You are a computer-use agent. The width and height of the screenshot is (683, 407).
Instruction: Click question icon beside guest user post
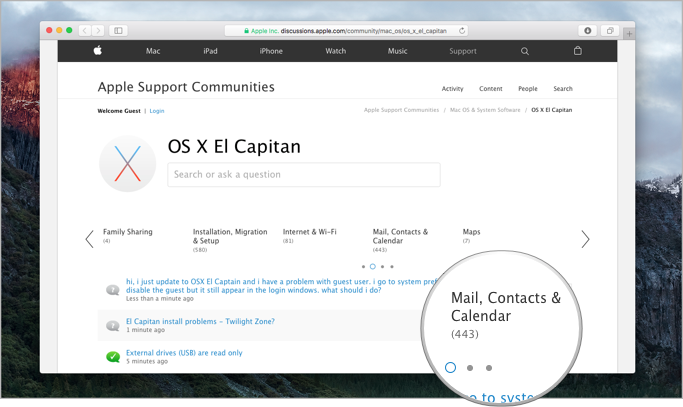[x=113, y=290]
